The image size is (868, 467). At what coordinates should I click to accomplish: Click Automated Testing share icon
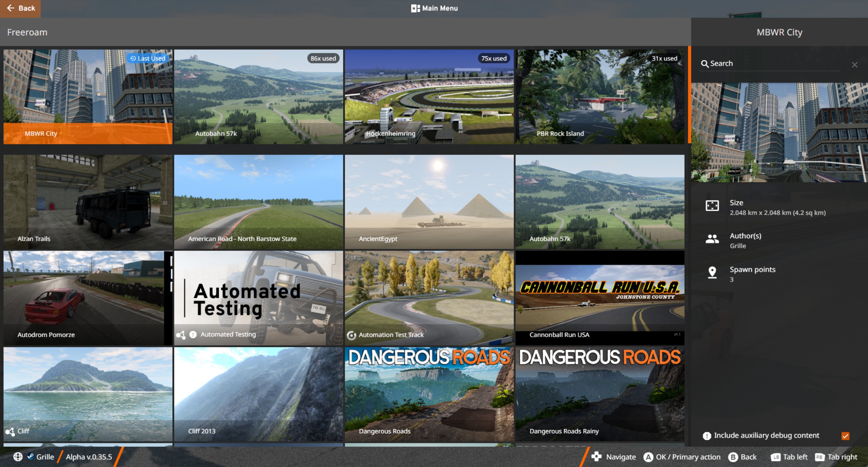(x=181, y=335)
